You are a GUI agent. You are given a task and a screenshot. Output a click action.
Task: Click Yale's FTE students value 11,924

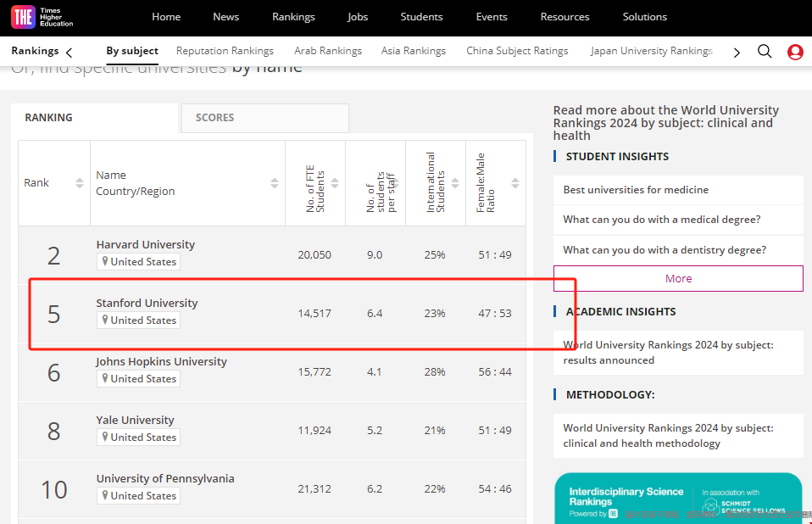coord(314,430)
